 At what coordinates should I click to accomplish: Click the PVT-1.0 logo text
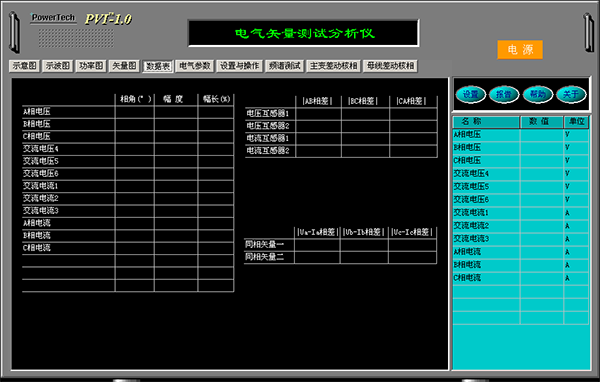click(x=108, y=19)
